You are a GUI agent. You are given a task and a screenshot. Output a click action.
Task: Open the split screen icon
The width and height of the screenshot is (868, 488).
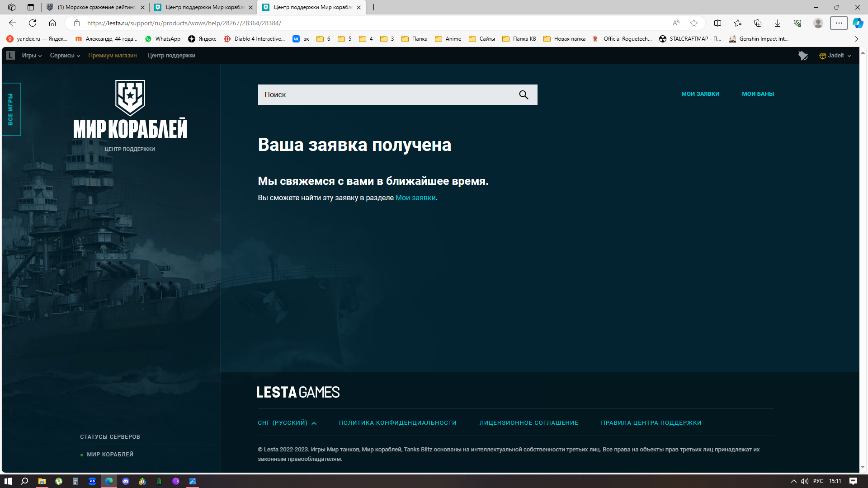click(717, 23)
